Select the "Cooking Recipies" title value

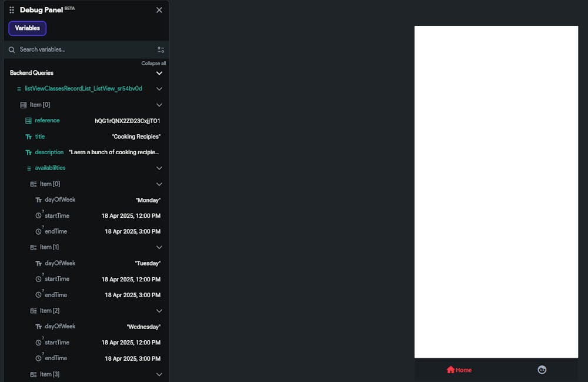click(x=136, y=137)
